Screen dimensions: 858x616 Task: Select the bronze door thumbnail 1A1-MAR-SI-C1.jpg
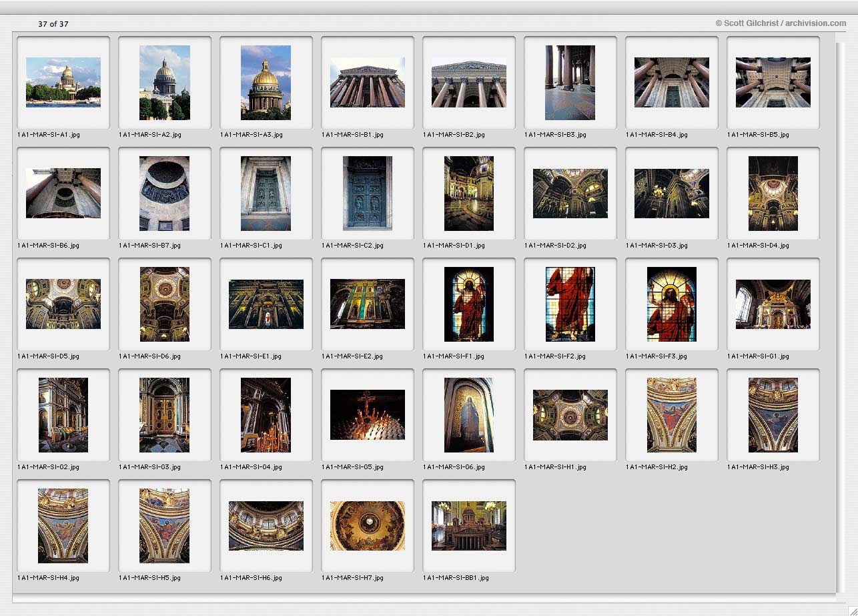coord(266,193)
